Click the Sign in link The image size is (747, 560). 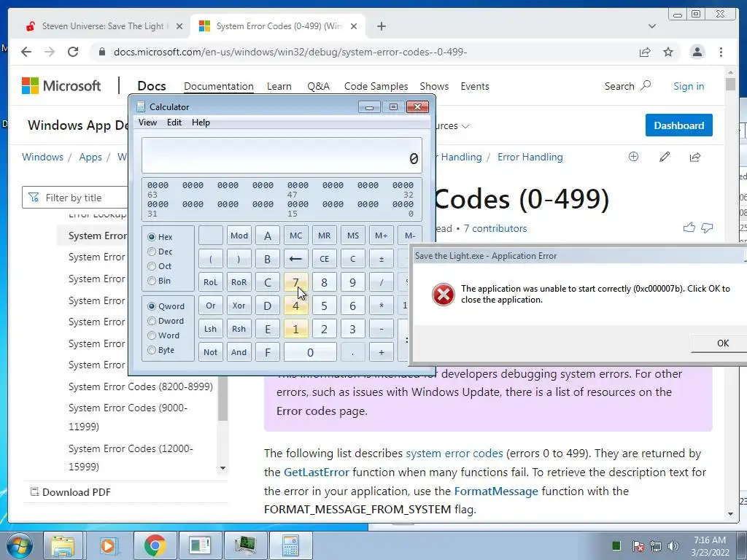(x=689, y=86)
